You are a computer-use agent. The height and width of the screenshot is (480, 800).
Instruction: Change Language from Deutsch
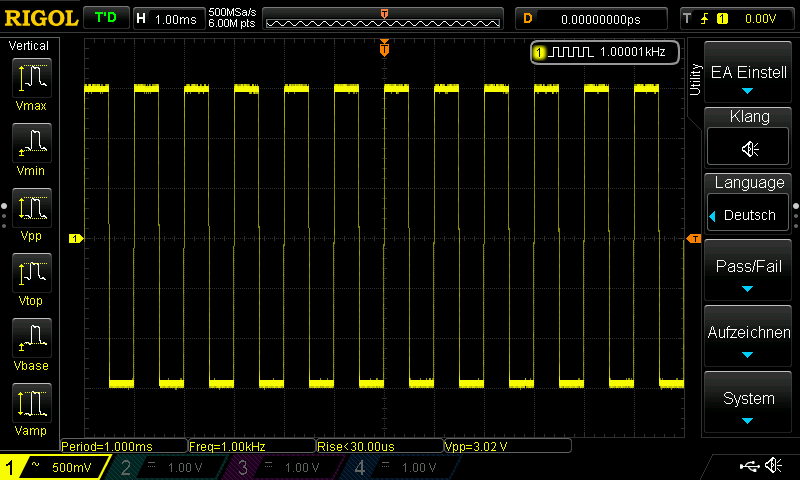[x=749, y=215]
